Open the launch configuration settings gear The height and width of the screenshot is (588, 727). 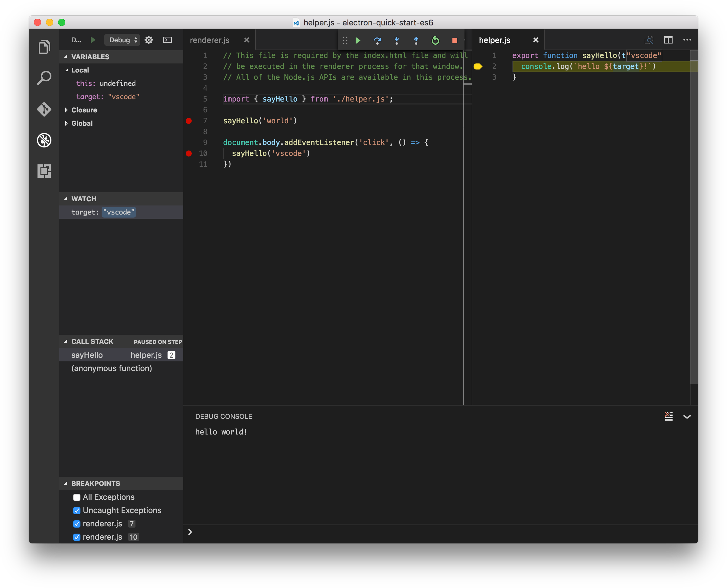pos(149,40)
